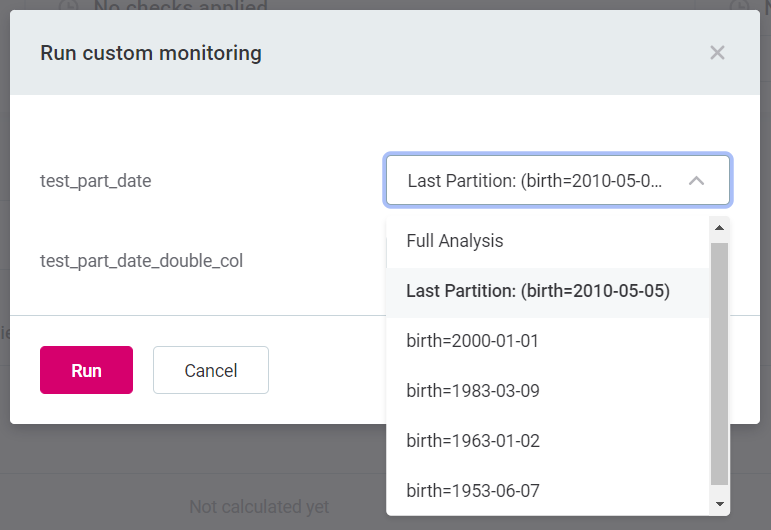Click the test_part_date field label
771x530 pixels.
pyautogui.click(x=96, y=181)
